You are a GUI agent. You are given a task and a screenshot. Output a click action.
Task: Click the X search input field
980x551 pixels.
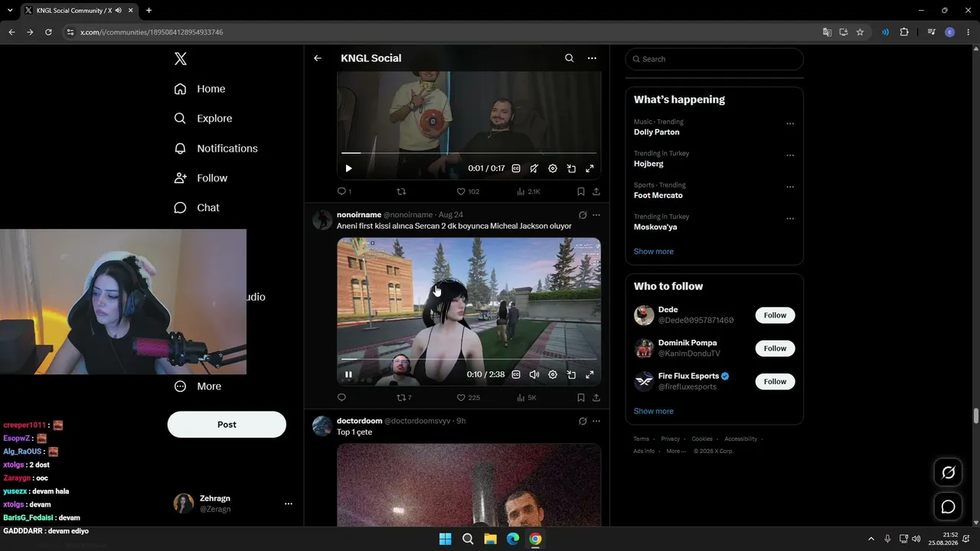point(714,59)
